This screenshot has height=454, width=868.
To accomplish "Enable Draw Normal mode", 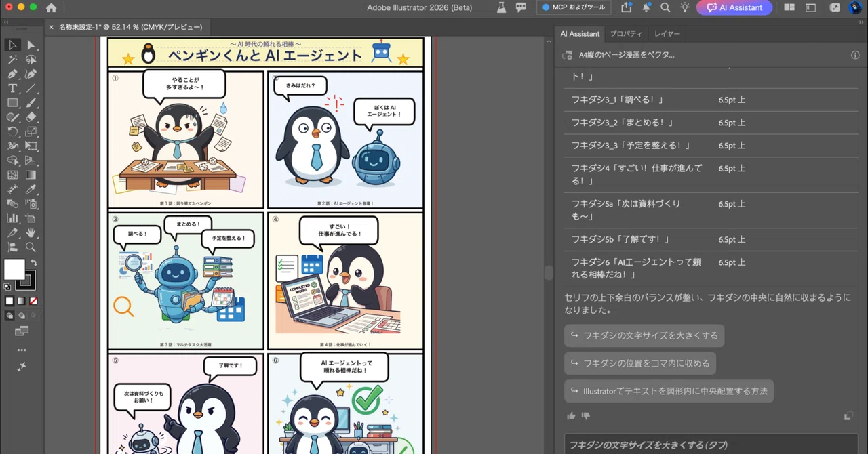I will pos(9,315).
